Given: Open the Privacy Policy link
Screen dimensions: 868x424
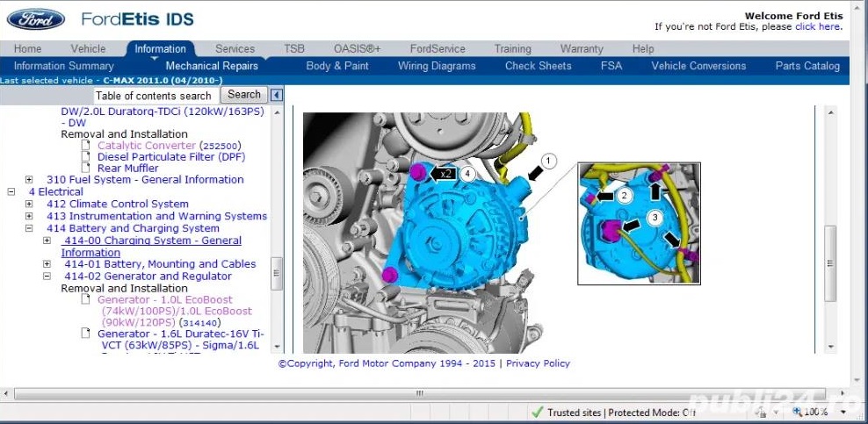Looking at the screenshot, I should 538,363.
